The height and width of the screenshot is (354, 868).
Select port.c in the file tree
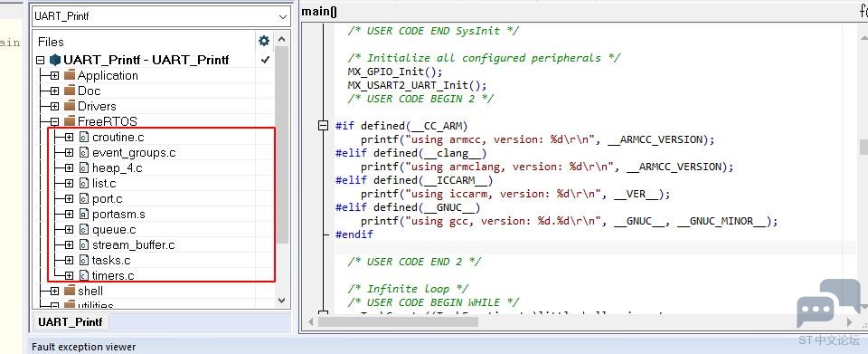pos(108,198)
